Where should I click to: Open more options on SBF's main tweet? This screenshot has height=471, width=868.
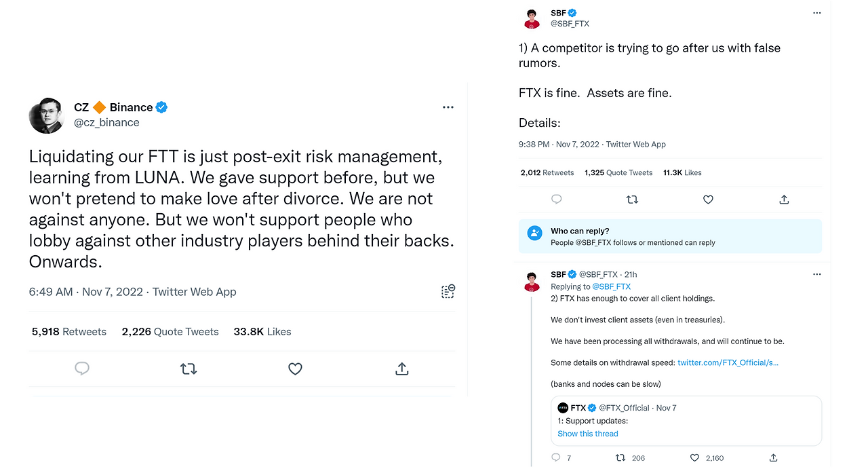816,13
